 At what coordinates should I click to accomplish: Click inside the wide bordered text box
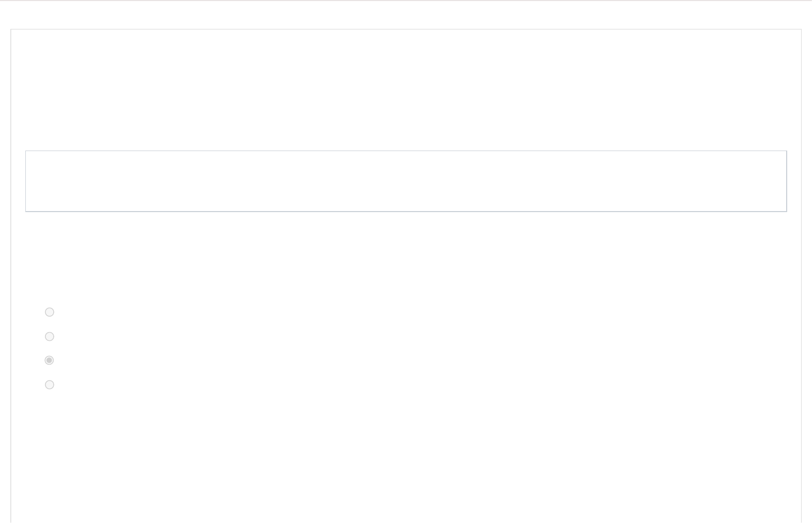pyautogui.click(x=406, y=181)
